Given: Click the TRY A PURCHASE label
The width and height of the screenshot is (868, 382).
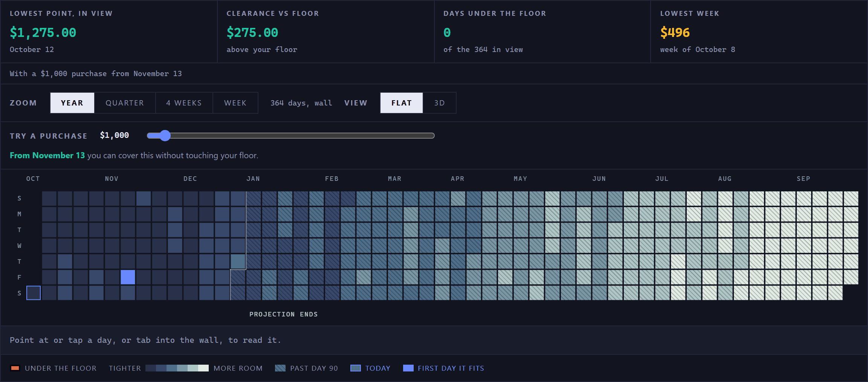Looking at the screenshot, I should [x=49, y=136].
